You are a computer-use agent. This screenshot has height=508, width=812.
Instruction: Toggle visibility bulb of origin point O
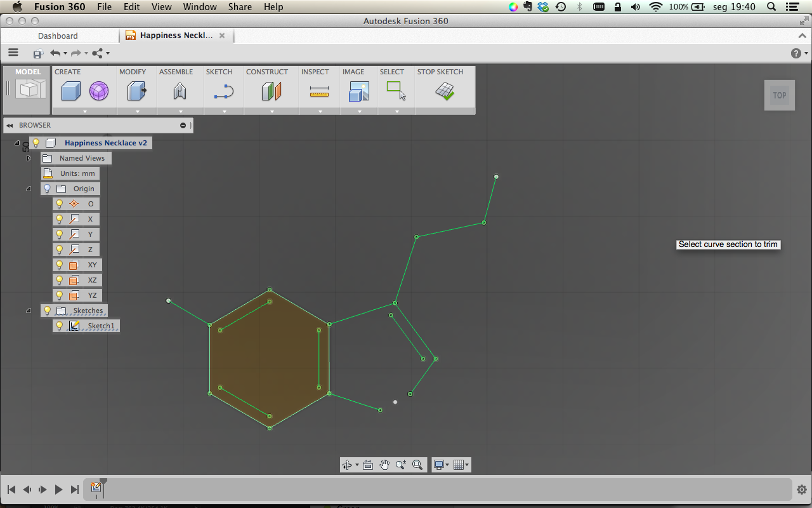coord(60,204)
